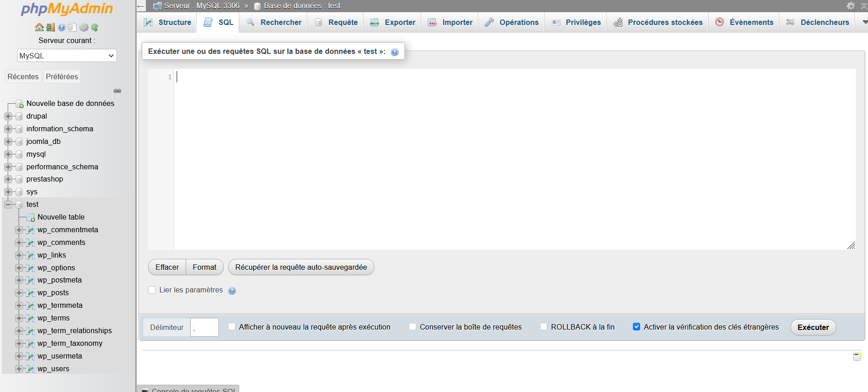Viewport: 868px width, 392px height.
Task: Open the Importer tab
Action: tap(449, 23)
